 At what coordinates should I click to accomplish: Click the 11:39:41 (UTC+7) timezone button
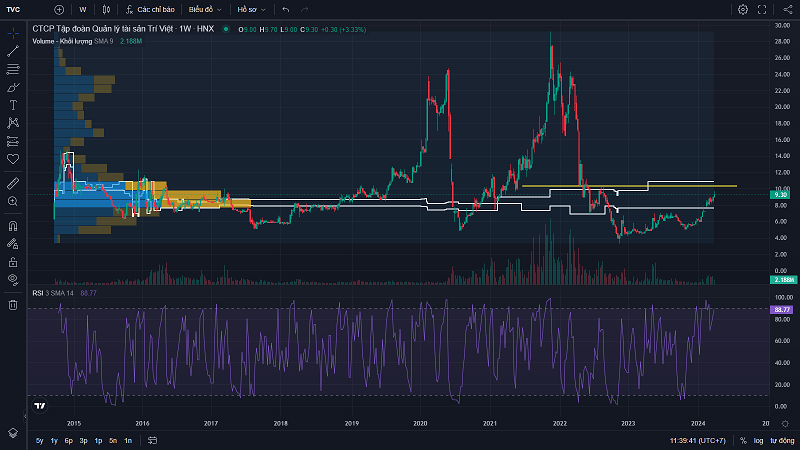click(698, 440)
